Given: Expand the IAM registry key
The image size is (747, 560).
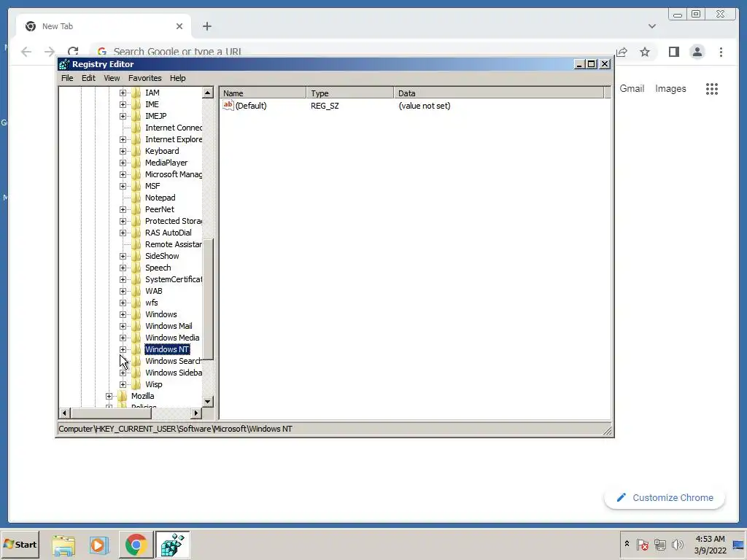Looking at the screenshot, I should coord(123,93).
